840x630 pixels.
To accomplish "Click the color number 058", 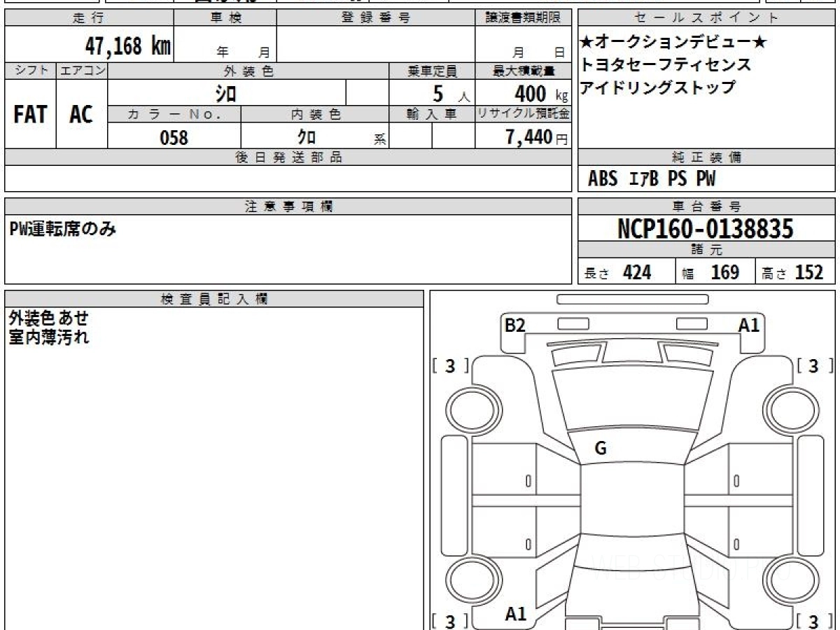I will (174, 138).
